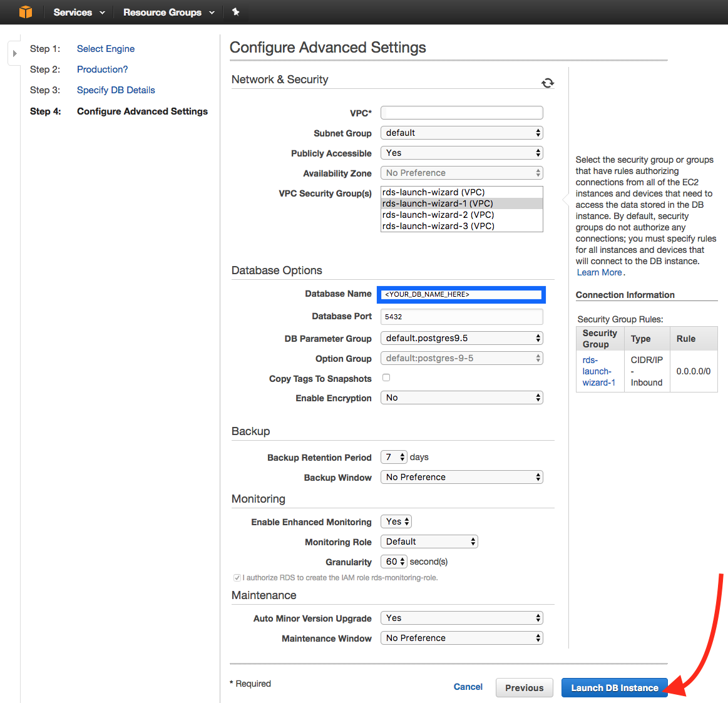Click the Database Name input field
Screen dimensions: 728x703
[461, 294]
